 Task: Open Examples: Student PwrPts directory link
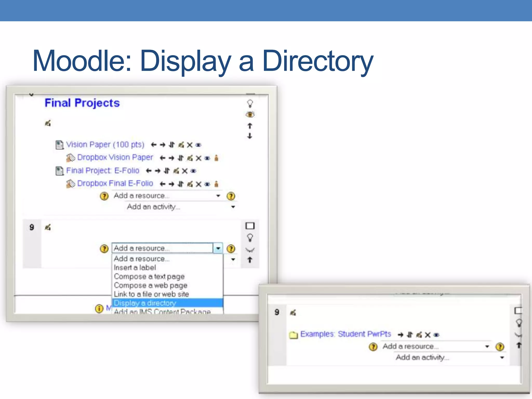(x=345, y=334)
